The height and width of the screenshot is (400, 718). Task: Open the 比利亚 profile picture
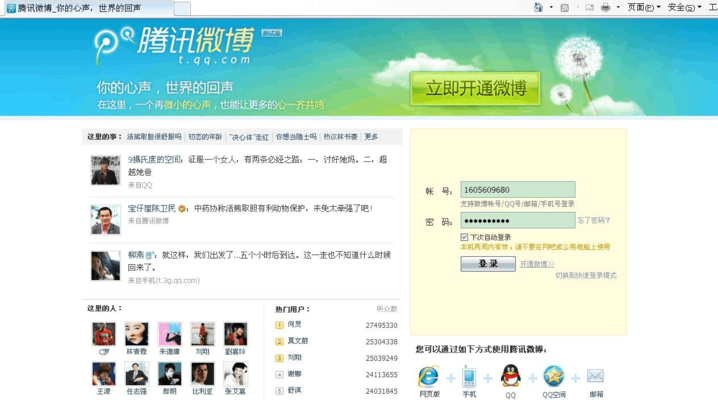click(x=202, y=374)
